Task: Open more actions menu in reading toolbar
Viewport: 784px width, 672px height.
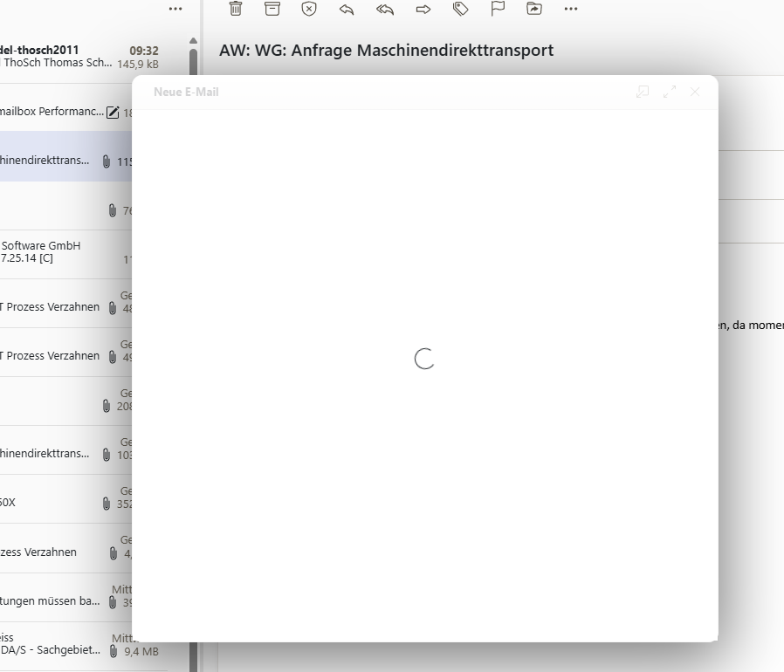Action: click(x=571, y=9)
